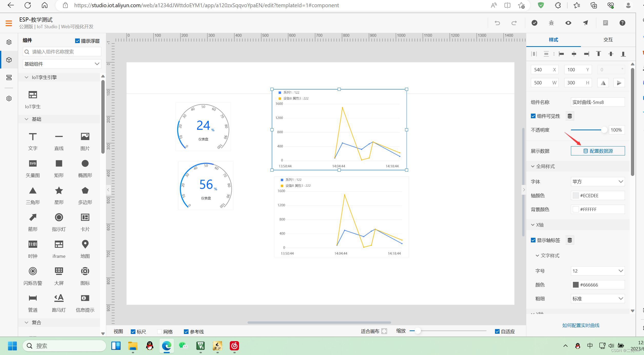Open the layers icon in left sidebar

pyautogui.click(x=9, y=42)
